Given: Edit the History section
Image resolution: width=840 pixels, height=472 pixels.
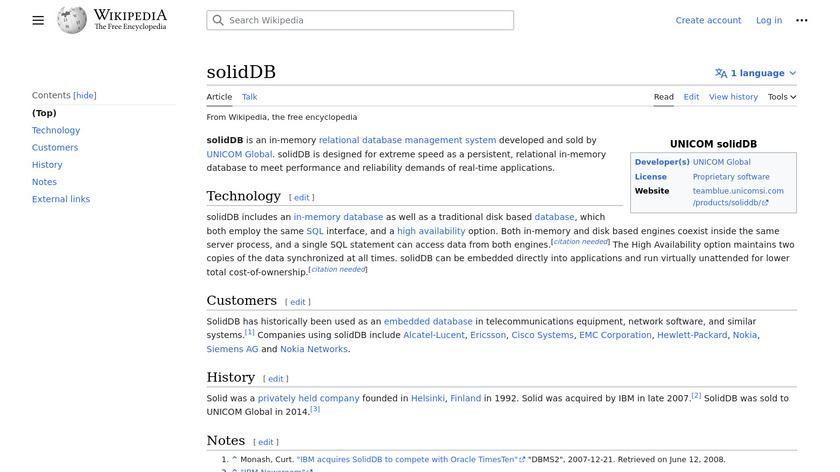Looking at the screenshot, I should (x=276, y=379).
